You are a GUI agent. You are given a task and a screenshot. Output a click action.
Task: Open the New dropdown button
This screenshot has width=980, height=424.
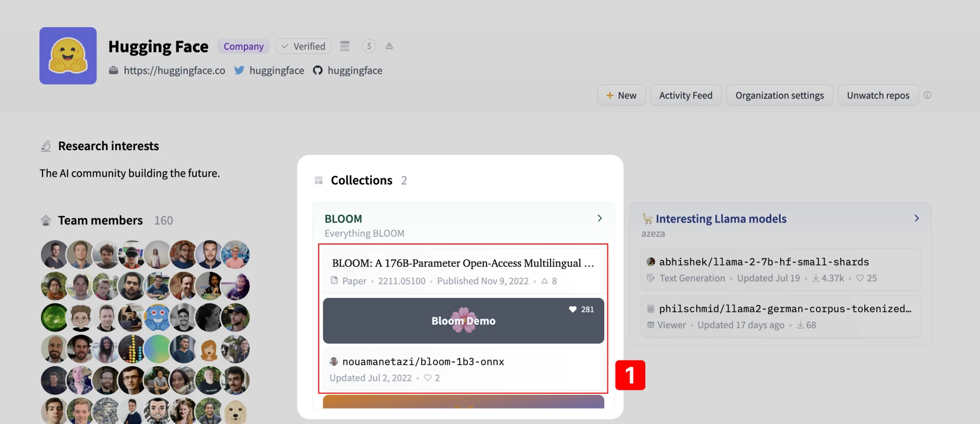[621, 95]
